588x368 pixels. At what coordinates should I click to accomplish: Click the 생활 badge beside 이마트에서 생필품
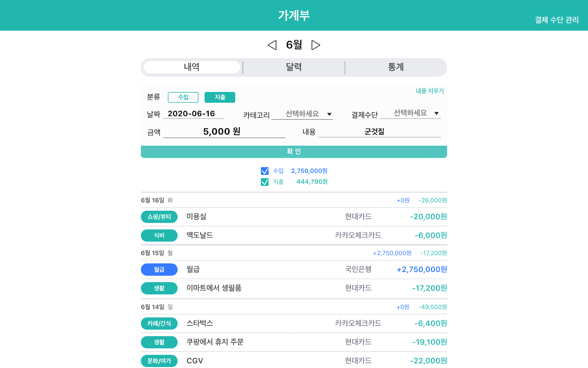tap(159, 288)
